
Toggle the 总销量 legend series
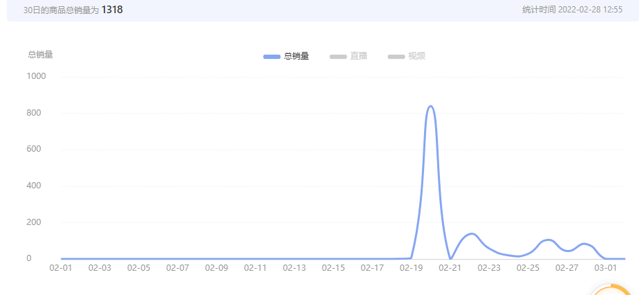pos(286,56)
